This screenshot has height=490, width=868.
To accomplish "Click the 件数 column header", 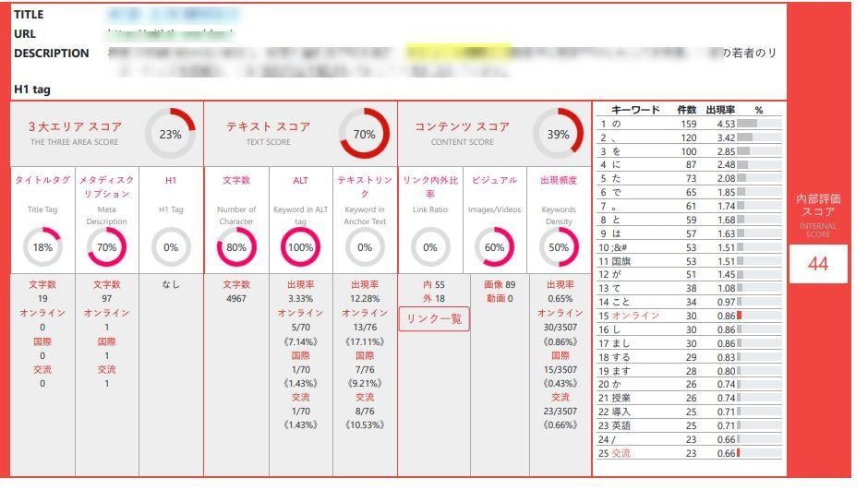I will pos(686,110).
